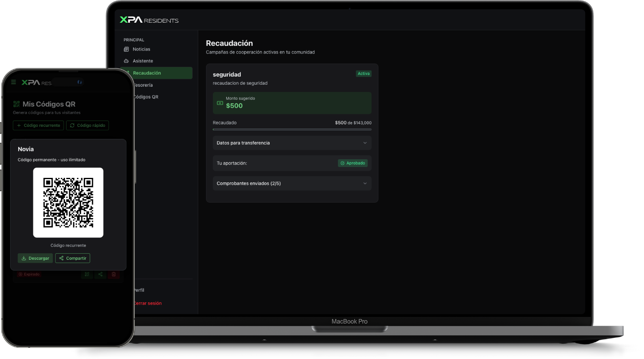This screenshot has width=644, height=359.
Task: Click the "Código recurrente" caption below QR
Action: point(68,246)
